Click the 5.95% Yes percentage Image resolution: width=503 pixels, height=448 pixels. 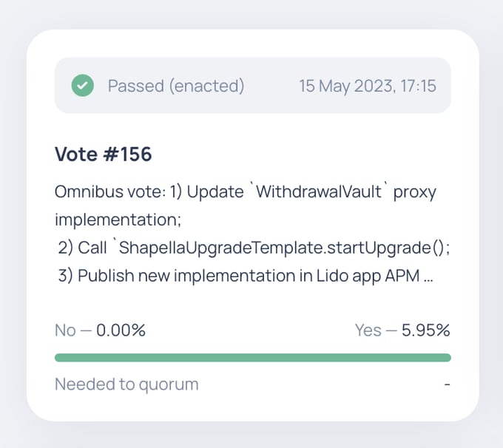pyautogui.click(x=425, y=330)
